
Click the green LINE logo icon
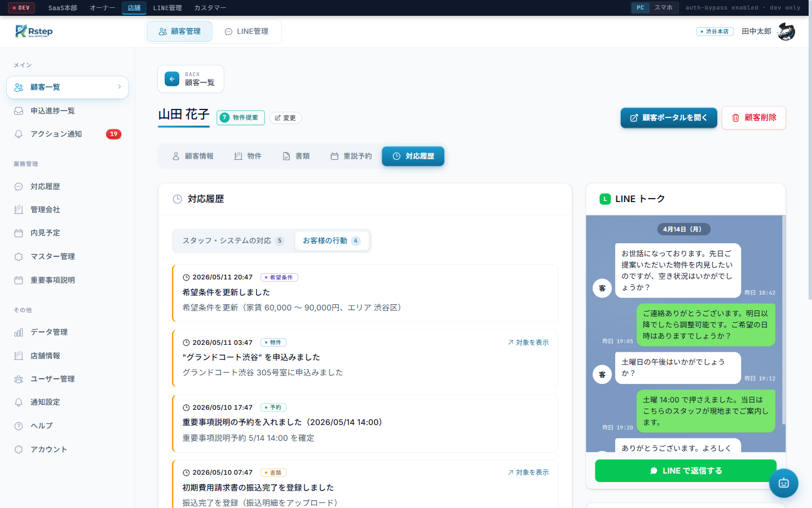pyautogui.click(x=605, y=199)
